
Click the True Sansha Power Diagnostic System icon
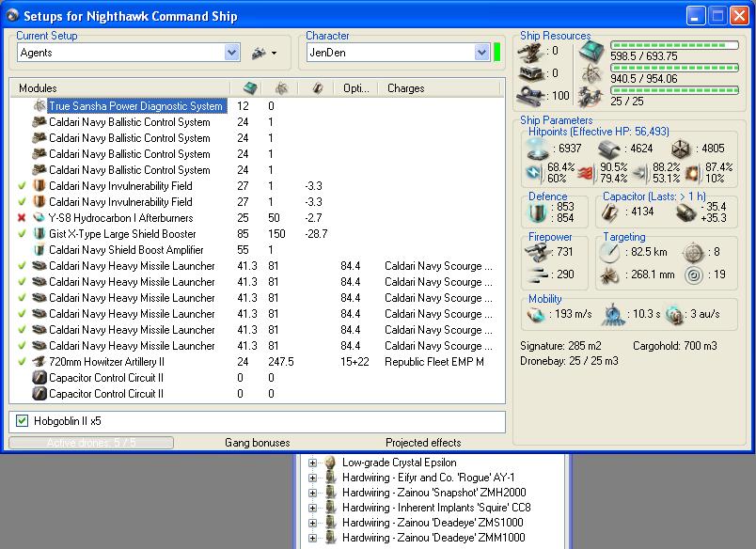click(x=39, y=106)
